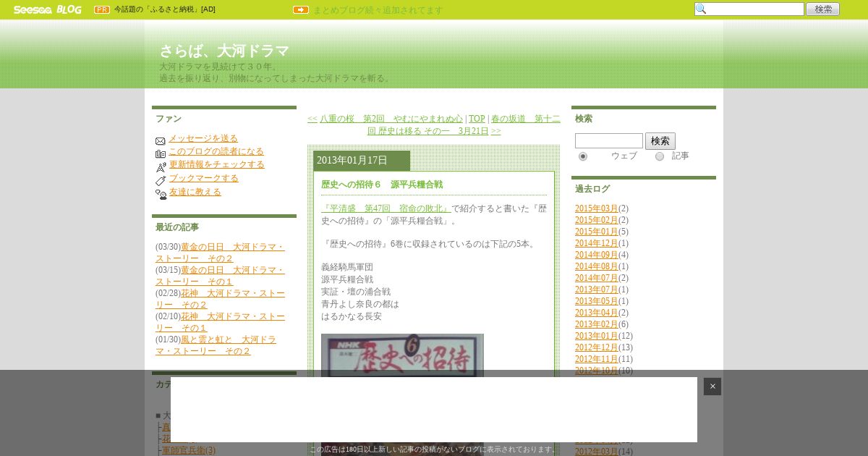Click the people icon for 友達に教える
The width and height of the screenshot is (868, 456).
161,194
